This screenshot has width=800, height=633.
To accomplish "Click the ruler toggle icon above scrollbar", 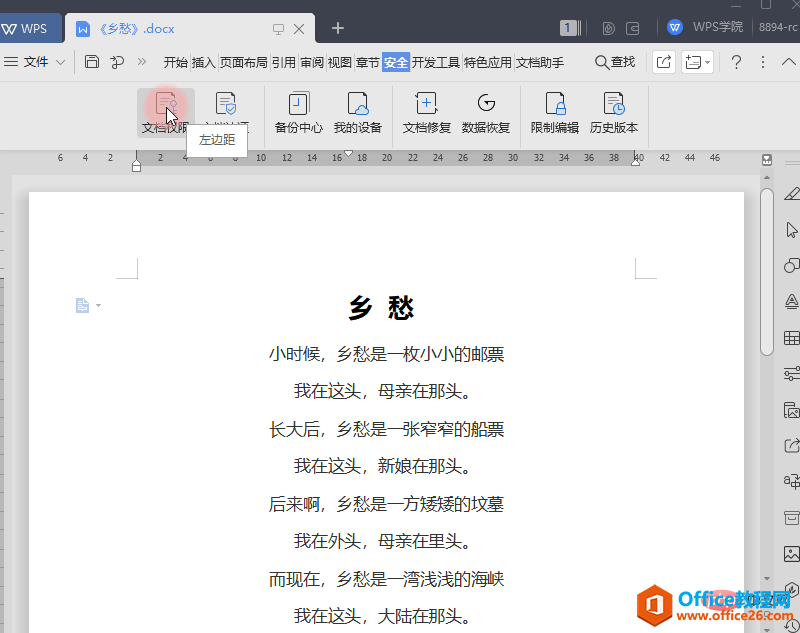I will point(767,160).
